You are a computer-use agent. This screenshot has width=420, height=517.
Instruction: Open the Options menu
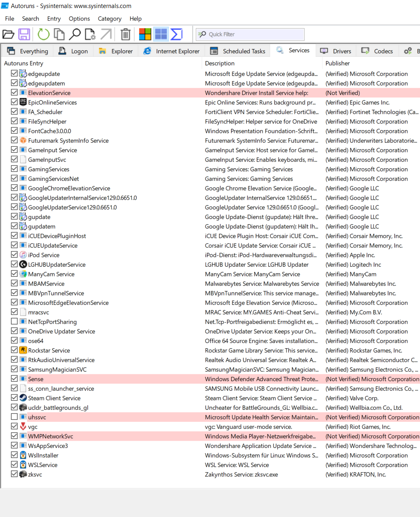[x=79, y=18]
